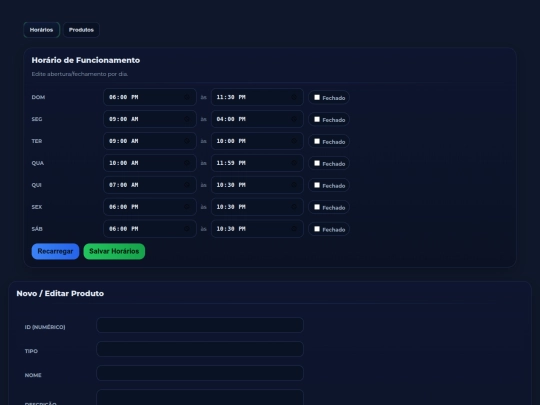This screenshot has height=405, width=540.
Task: Open clock picker for TER closing time
Action: [x=294, y=141]
